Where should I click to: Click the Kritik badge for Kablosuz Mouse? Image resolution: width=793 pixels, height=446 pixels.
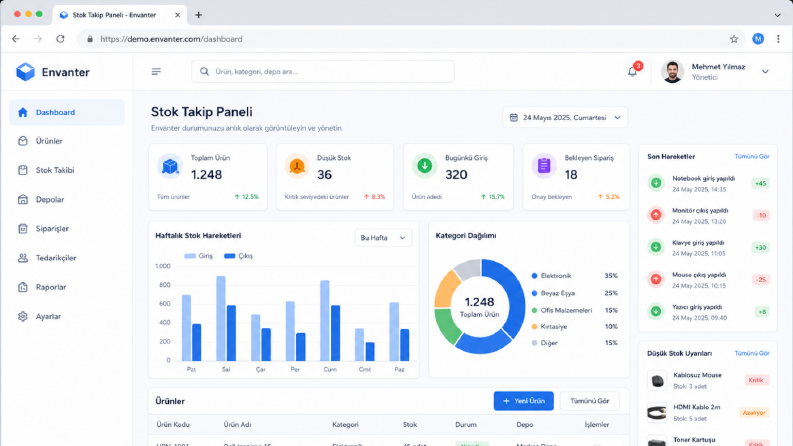756,380
